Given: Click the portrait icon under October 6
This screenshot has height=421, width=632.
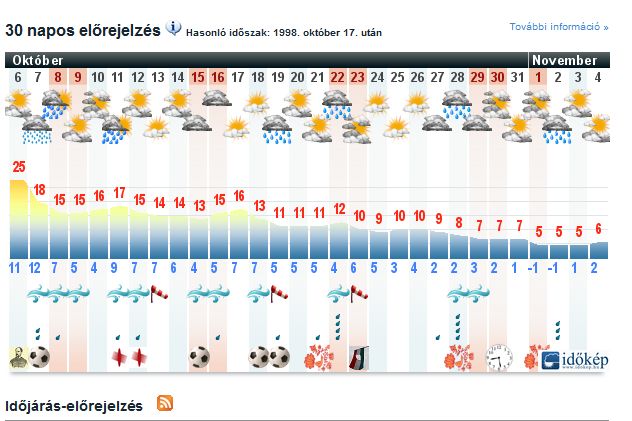Looking at the screenshot, I should click(18, 356).
